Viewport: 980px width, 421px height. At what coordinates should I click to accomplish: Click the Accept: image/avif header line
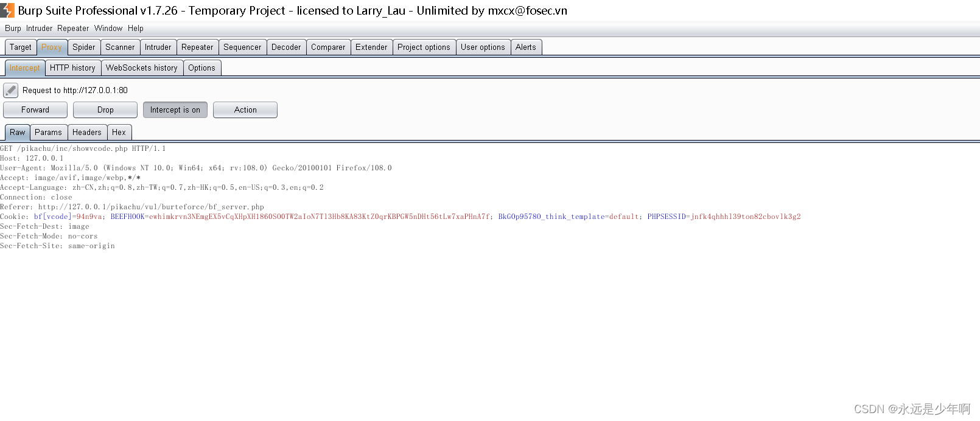pyautogui.click(x=71, y=178)
